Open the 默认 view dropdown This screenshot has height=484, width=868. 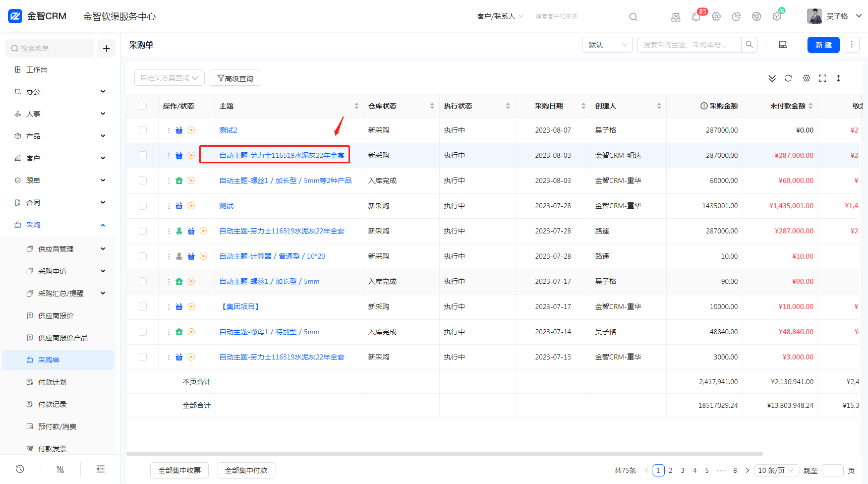pyautogui.click(x=607, y=45)
